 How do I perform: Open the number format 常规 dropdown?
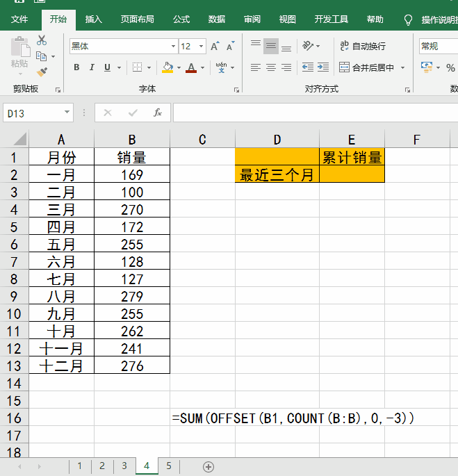pyautogui.click(x=439, y=46)
